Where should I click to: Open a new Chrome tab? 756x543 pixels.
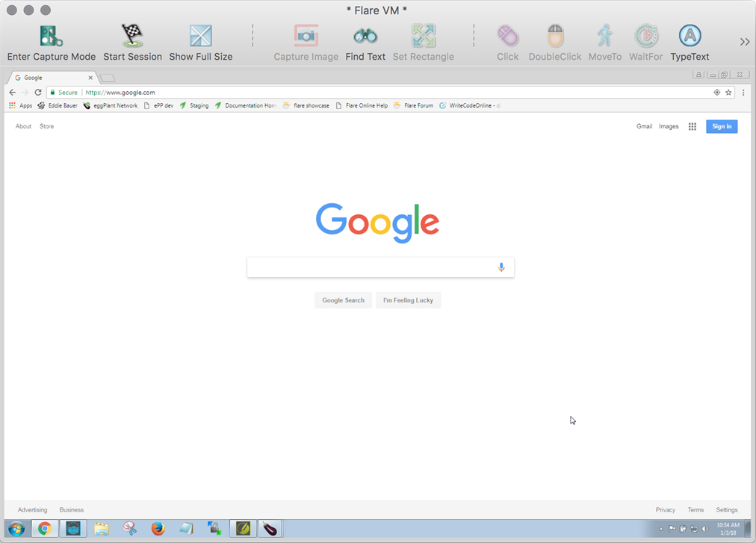[108, 78]
